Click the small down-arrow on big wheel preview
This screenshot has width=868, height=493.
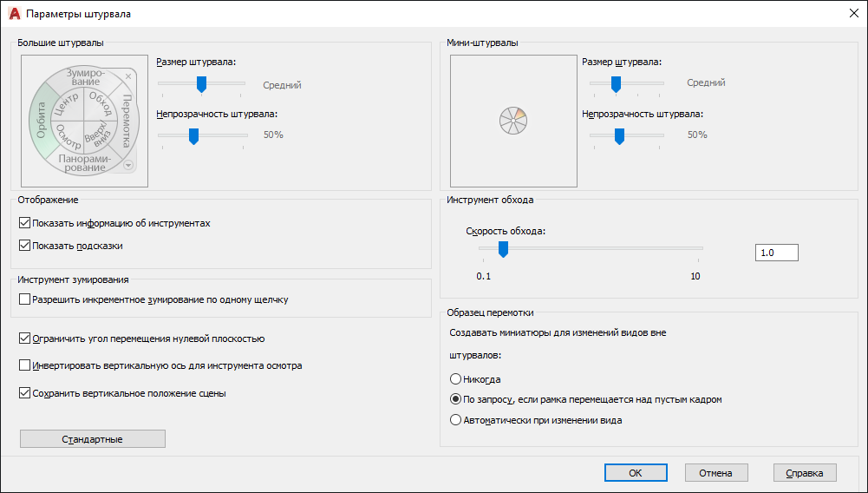(128, 165)
